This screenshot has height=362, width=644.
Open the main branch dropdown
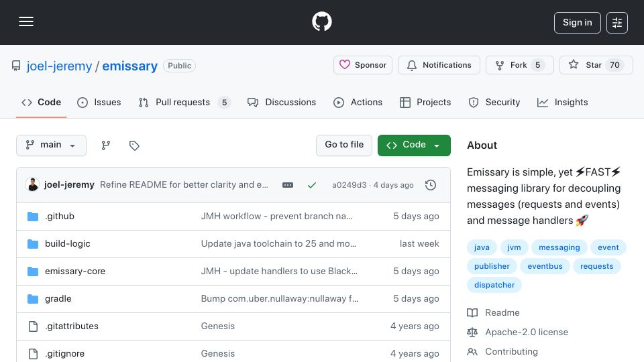pos(52,145)
